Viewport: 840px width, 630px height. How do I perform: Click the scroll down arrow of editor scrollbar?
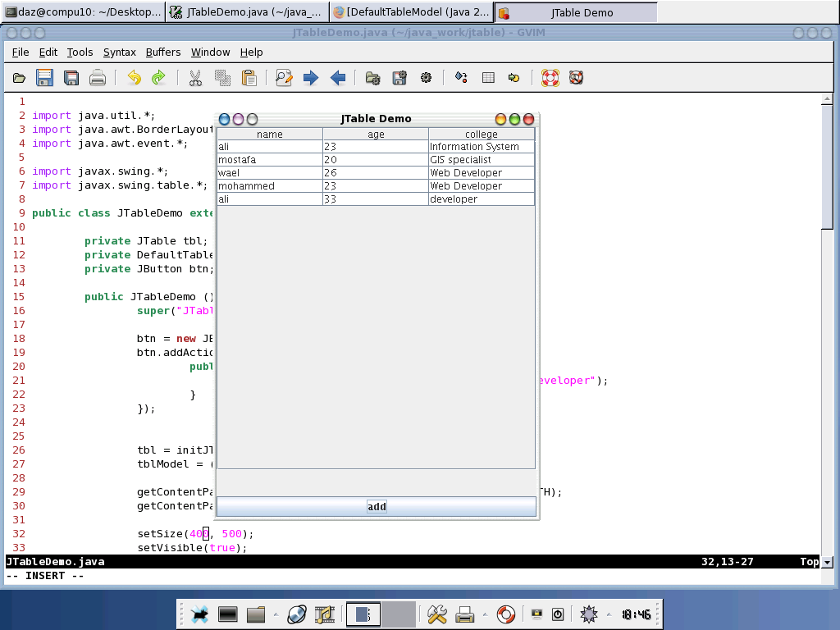[x=827, y=563]
